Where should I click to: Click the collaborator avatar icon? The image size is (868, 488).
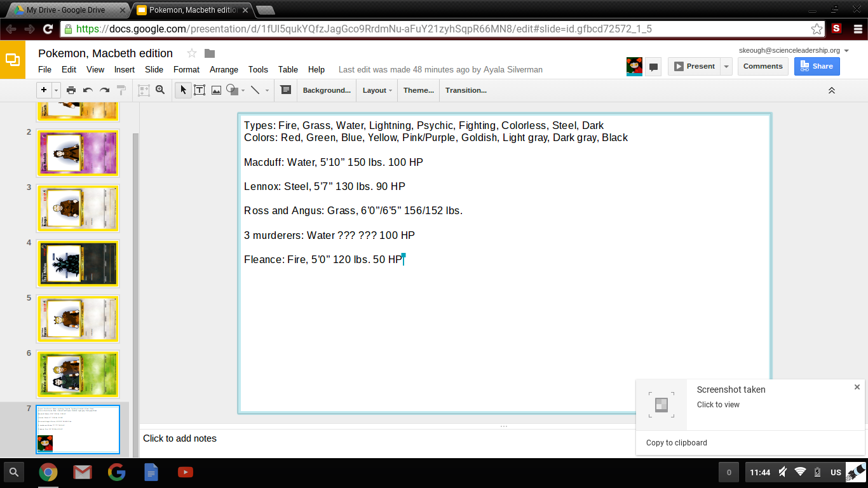pos(634,66)
